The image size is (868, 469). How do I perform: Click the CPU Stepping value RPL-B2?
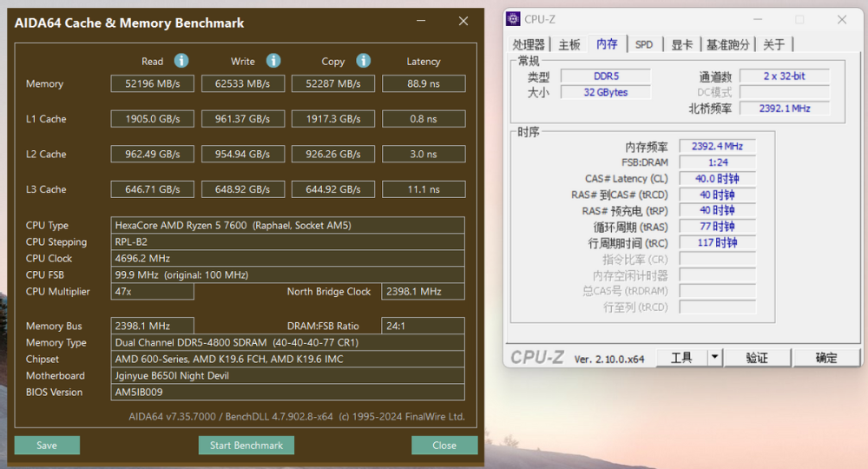(x=288, y=242)
